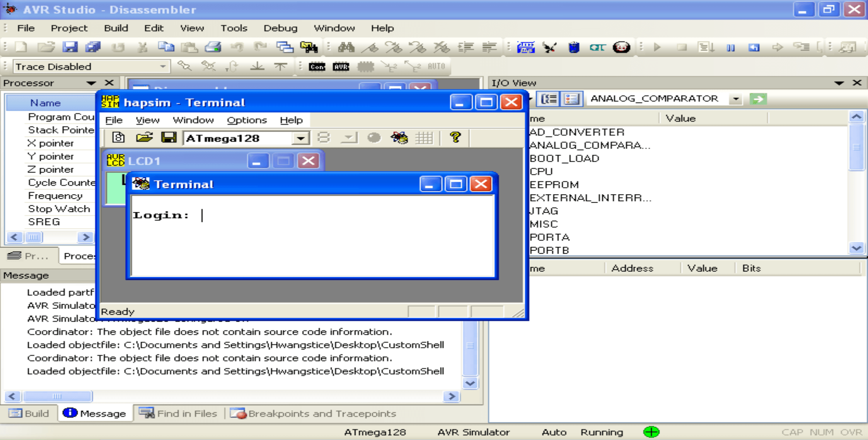
Task: Click the blue battery toolbar icon
Action: 574,47
